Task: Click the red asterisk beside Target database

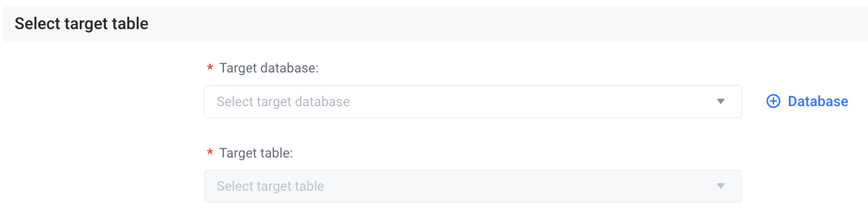Action: (210, 69)
